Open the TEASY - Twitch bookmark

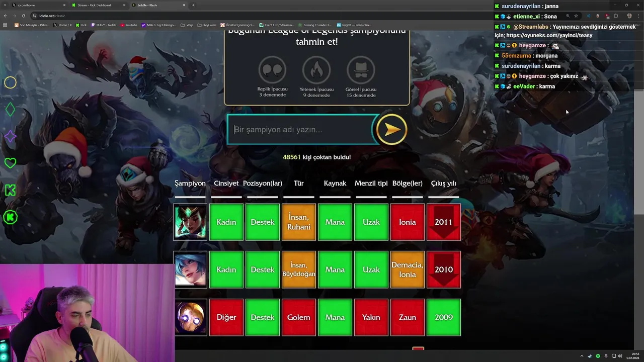pyautogui.click(x=104, y=25)
